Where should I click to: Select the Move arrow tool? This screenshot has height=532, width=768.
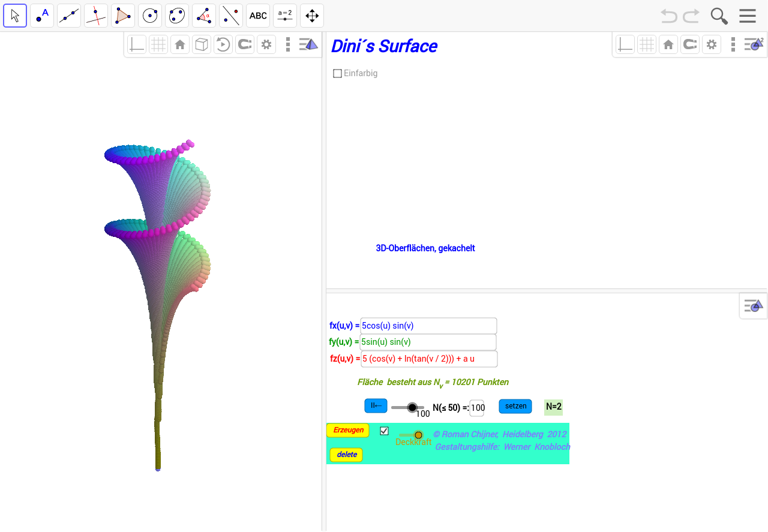tap(14, 15)
